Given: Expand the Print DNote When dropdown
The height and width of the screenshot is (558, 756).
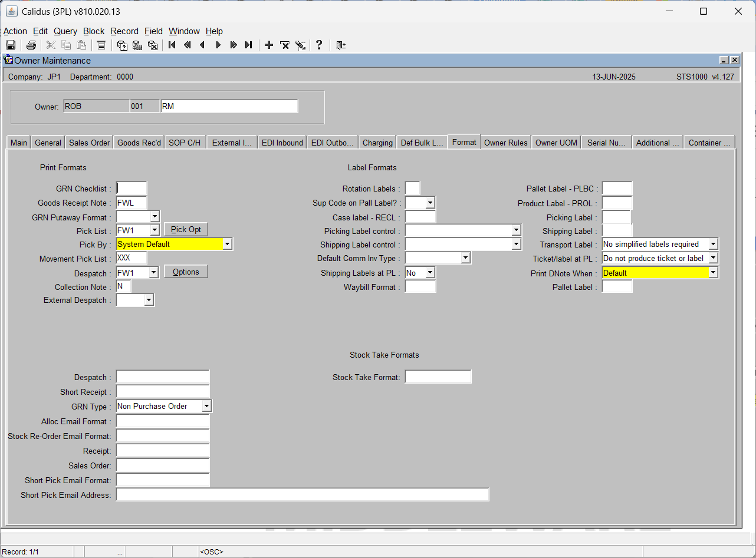Looking at the screenshot, I should [x=714, y=273].
